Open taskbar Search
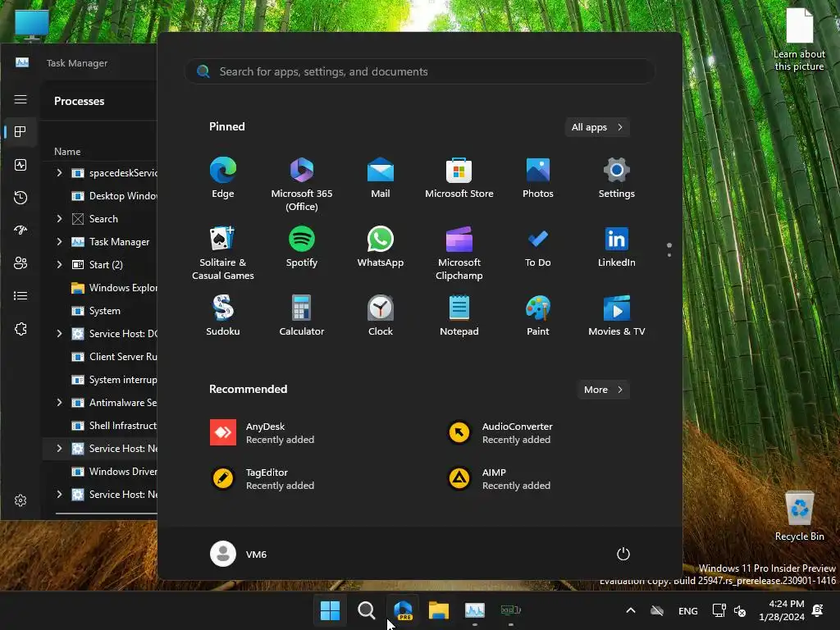This screenshot has height=630, width=840. point(367,610)
